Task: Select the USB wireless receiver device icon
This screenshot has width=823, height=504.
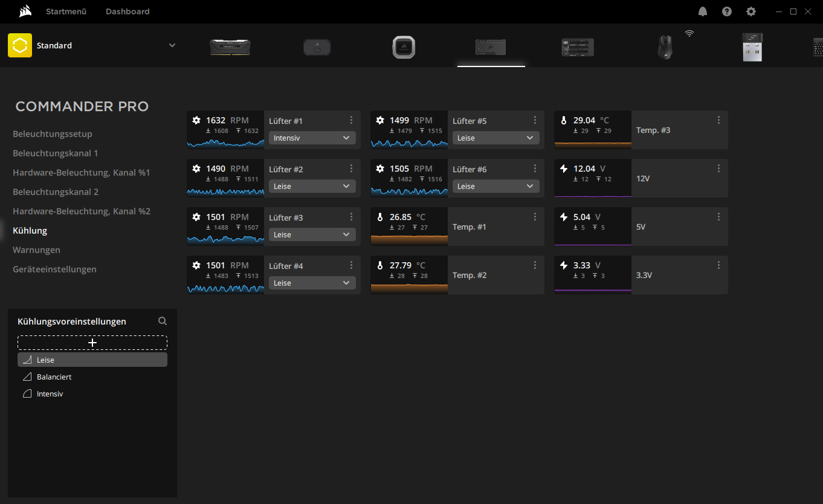Action: (x=752, y=47)
